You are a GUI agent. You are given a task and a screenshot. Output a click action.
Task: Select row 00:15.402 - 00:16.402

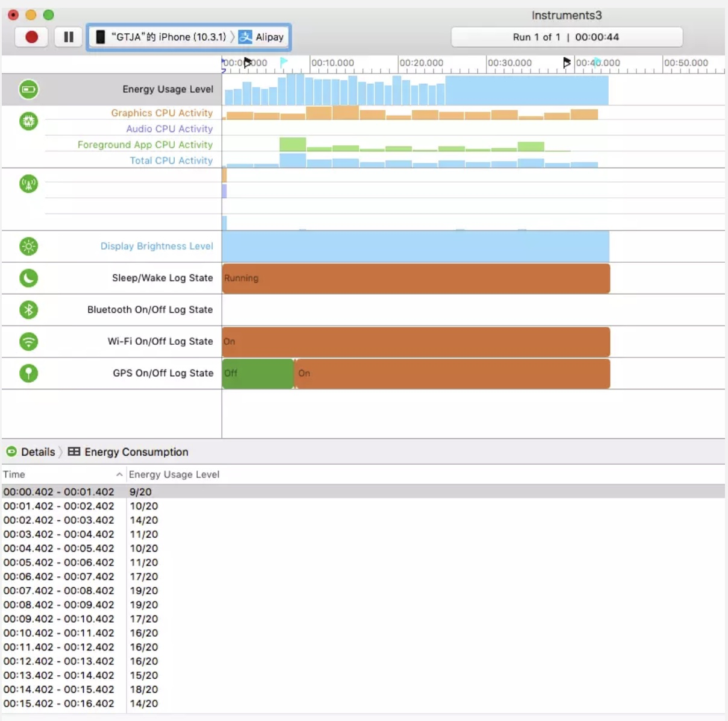pyautogui.click(x=363, y=704)
